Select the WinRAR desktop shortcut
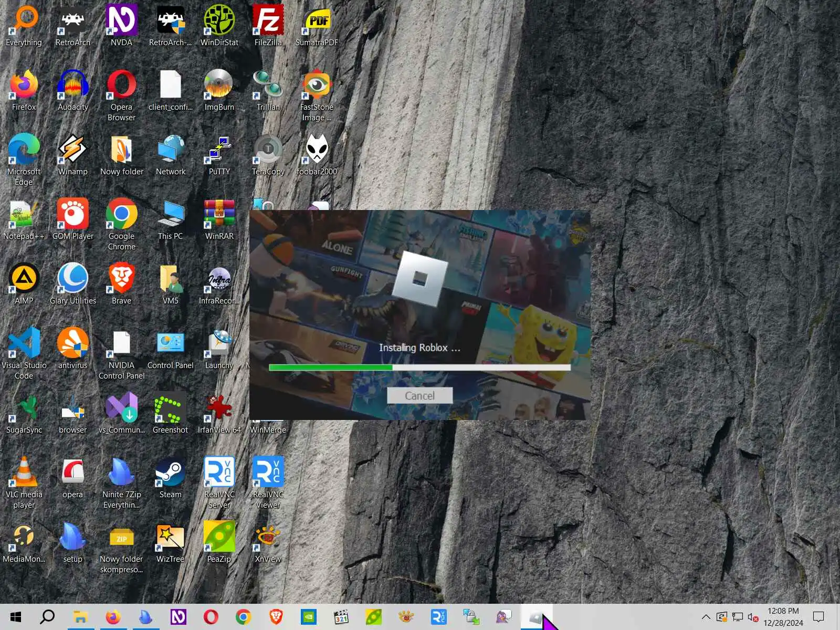This screenshot has height=630, width=840. pyautogui.click(x=219, y=219)
